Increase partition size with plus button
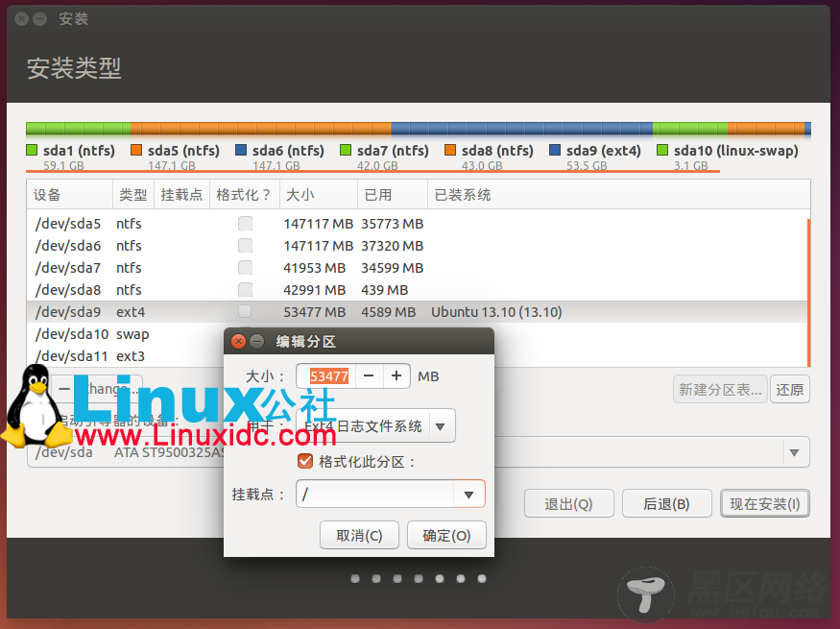The width and height of the screenshot is (840, 629). (396, 376)
